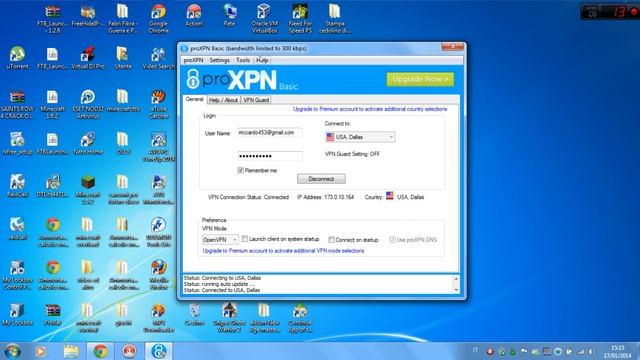Viewport: 640px width, 360px height.
Task: Select the Virtual DJ Pro desktop icon
Action: [88, 58]
